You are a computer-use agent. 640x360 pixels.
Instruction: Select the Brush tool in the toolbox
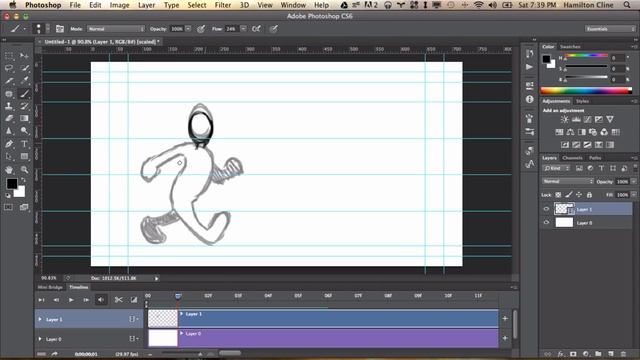click(24, 93)
